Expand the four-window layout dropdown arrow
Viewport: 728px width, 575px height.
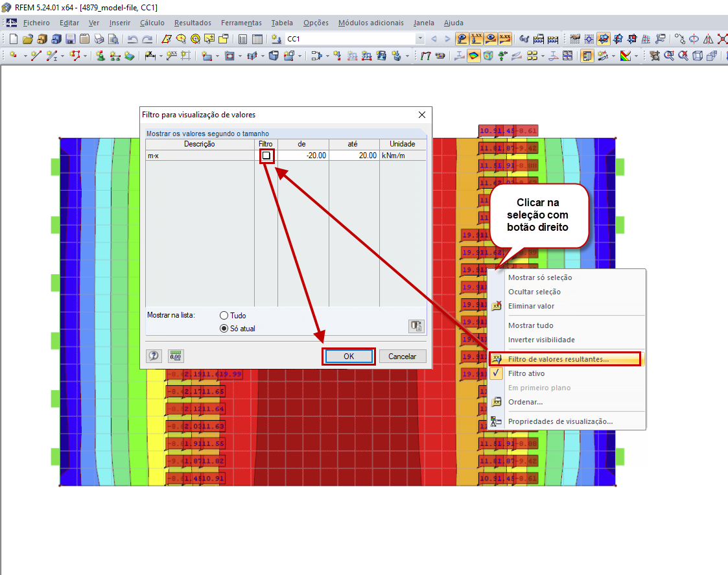(543, 56)
